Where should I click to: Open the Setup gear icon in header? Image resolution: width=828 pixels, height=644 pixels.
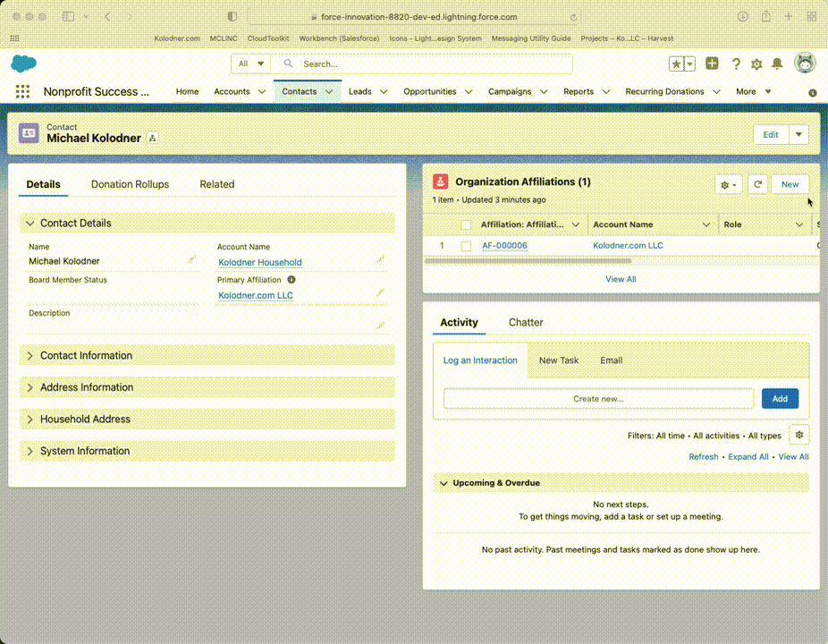[x=756, y=64]
